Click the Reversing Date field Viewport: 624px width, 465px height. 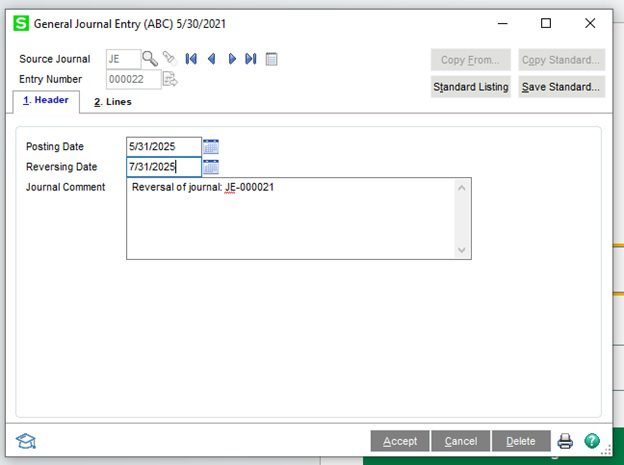(164, 167)
